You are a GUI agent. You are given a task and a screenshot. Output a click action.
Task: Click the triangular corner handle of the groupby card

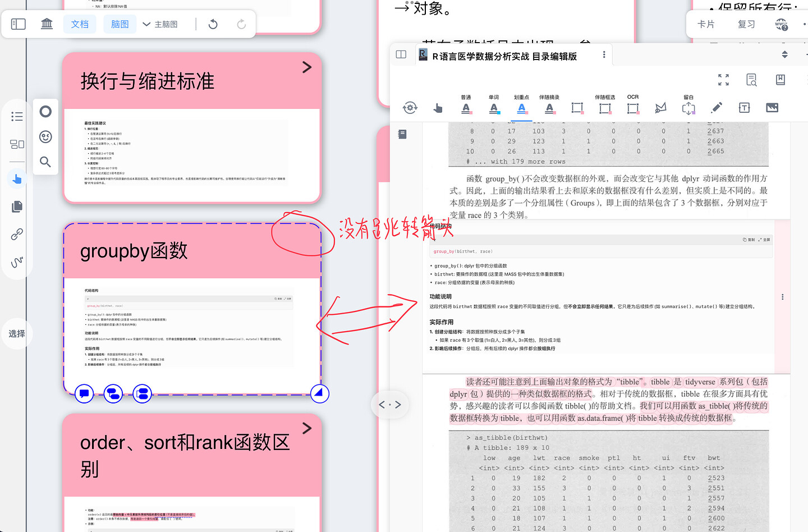click(x=320, y=393)
